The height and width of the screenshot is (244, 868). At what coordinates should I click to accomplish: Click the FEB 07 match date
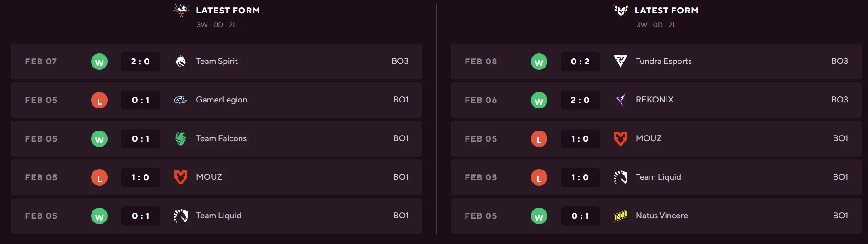(41, 62)
